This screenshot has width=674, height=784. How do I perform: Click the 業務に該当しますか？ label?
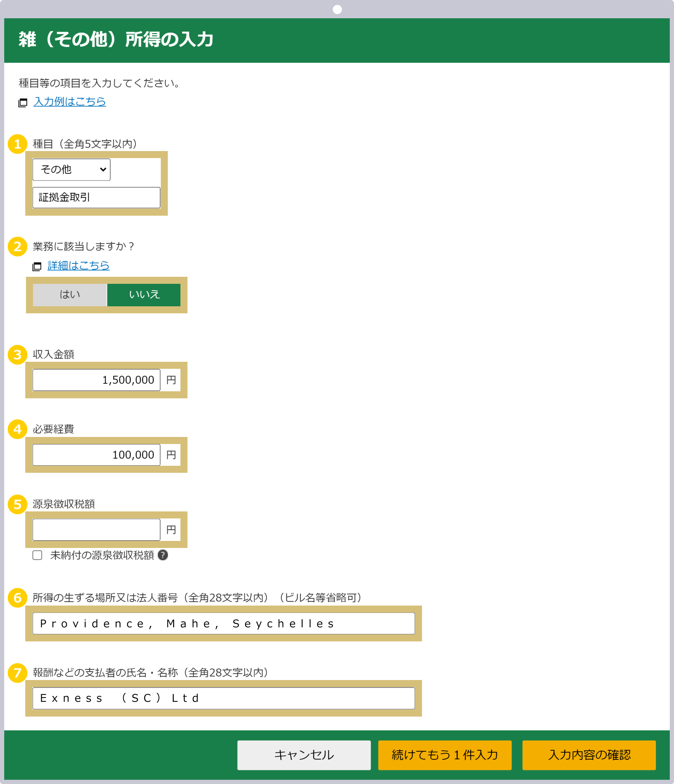pyautogui.click(x=84, y=246)
